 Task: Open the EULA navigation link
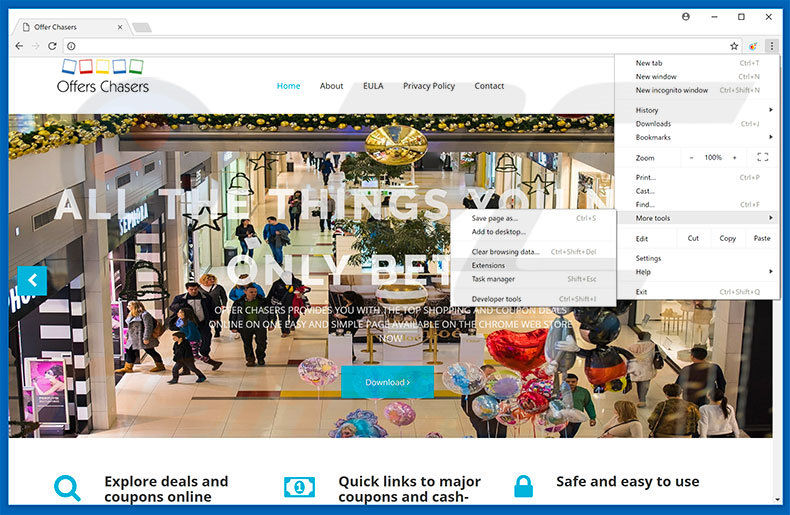373,86
